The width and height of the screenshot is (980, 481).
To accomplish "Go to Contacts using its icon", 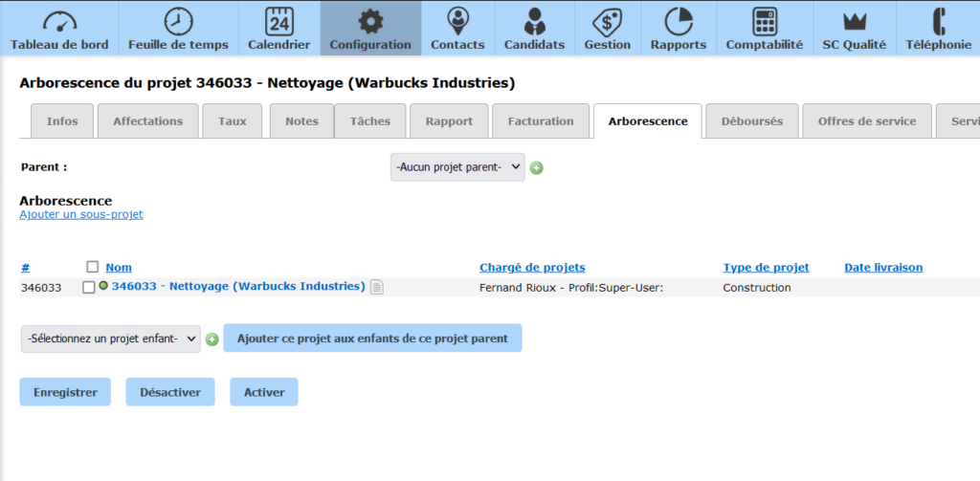I will tap(457, 22).
